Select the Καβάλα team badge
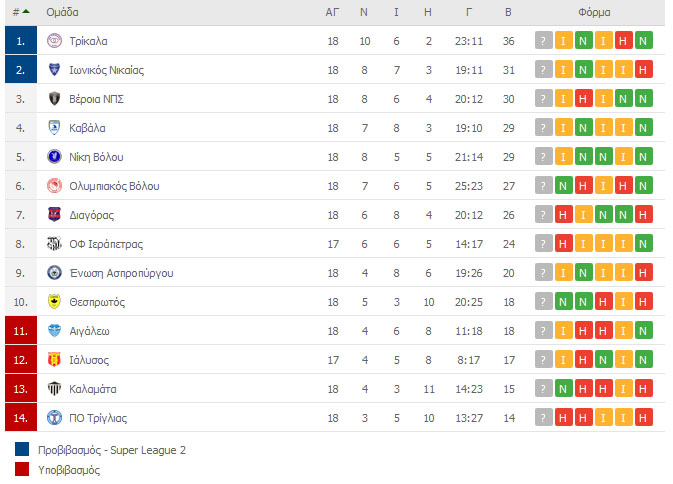The height and width of the screenshot is (484, 673). pyautogui.click(x=54, y=127)
